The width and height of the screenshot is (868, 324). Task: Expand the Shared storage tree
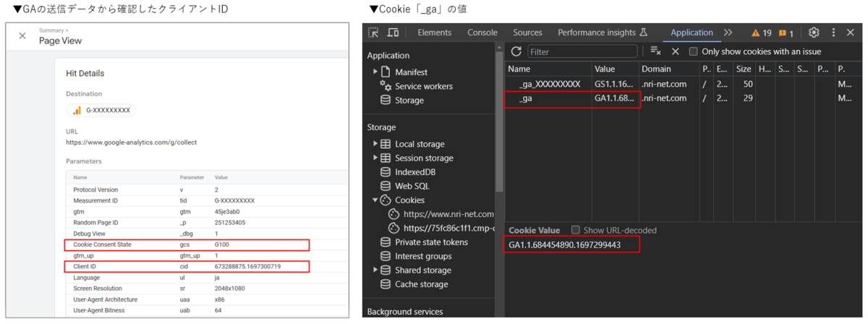click(x=375, y=270)
